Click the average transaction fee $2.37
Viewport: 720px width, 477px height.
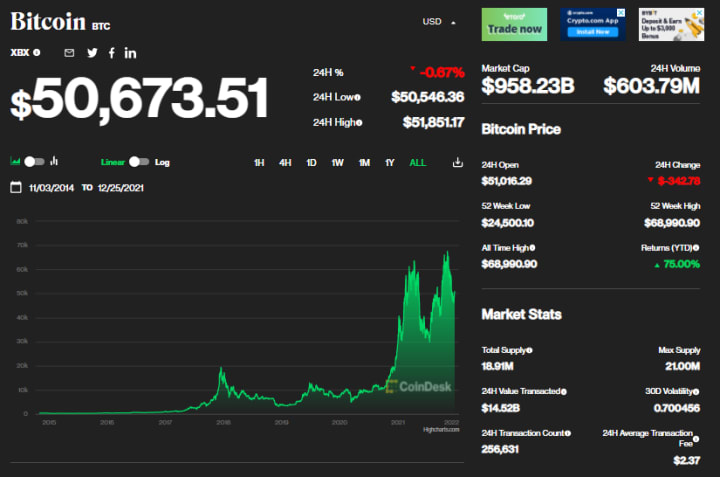687,460
